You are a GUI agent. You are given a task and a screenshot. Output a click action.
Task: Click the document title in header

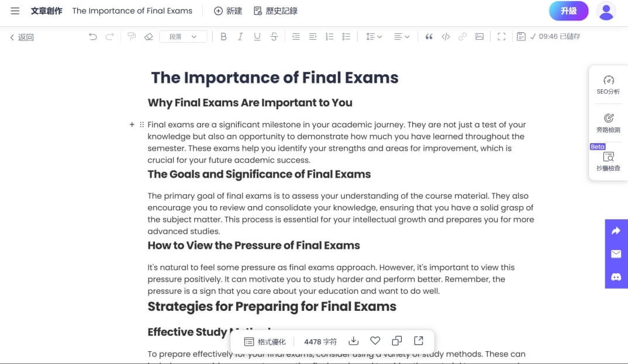[x=132, y=11]
